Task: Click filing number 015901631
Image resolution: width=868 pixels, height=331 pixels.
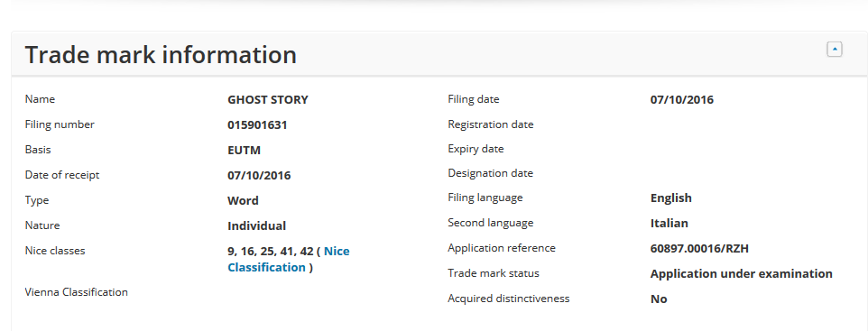Action: [257, 125]
